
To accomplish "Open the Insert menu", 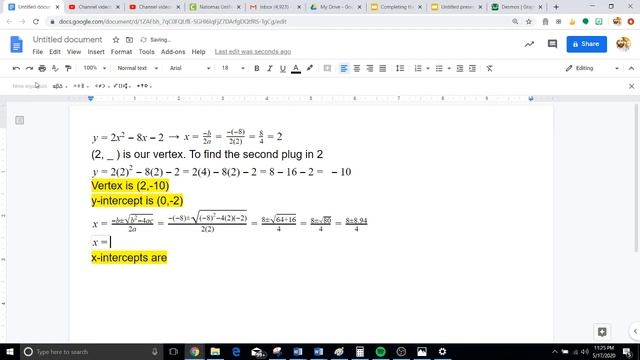I will [x=96, y=52].
